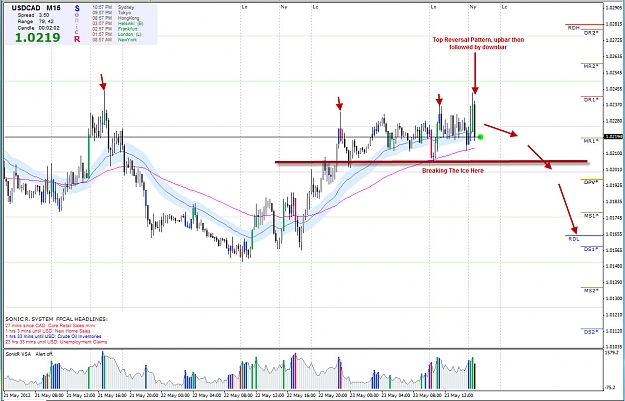Click the NewYork session time row
This screenshot has height=401, width=625.
(x=114, y=40)
